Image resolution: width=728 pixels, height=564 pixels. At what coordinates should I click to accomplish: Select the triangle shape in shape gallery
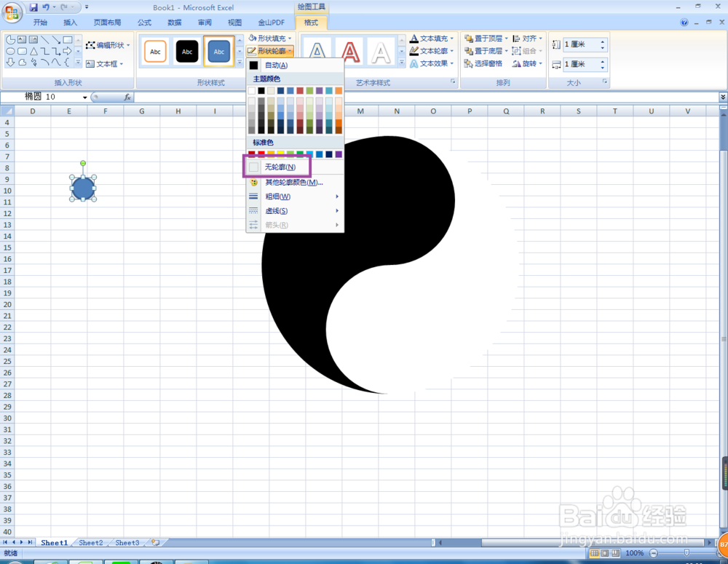tap(33, 51)
